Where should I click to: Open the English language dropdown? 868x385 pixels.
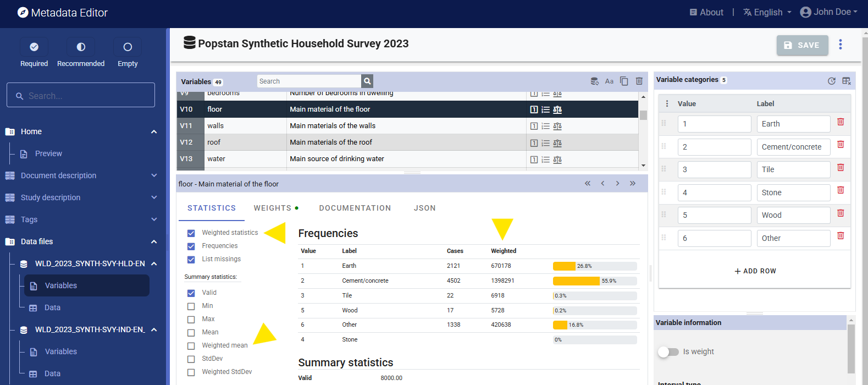click(767, 12)
